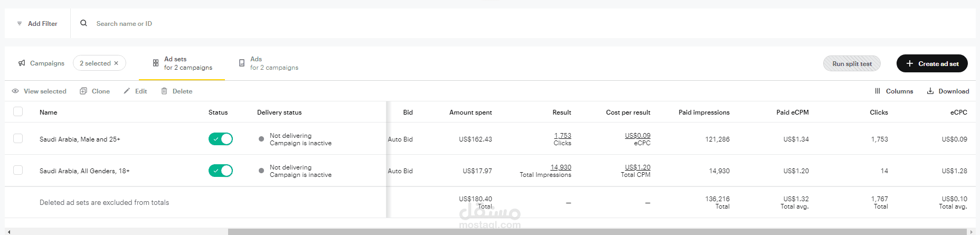Click the Columns icon
Image resolution: width=980 pixels, height=235 pixels.
point(878,91)
